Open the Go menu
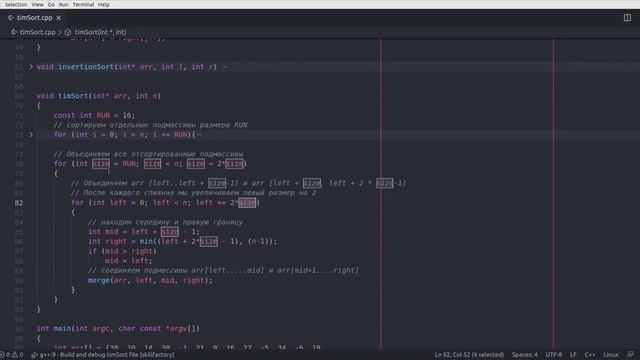The height and width of the screenshot is (360, 640). click(51, 4)
